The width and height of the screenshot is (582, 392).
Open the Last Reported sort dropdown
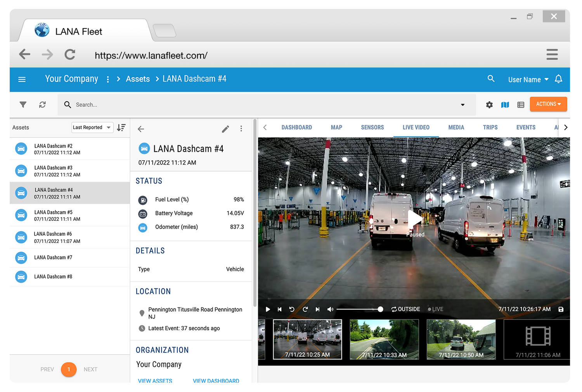point(92,128)
